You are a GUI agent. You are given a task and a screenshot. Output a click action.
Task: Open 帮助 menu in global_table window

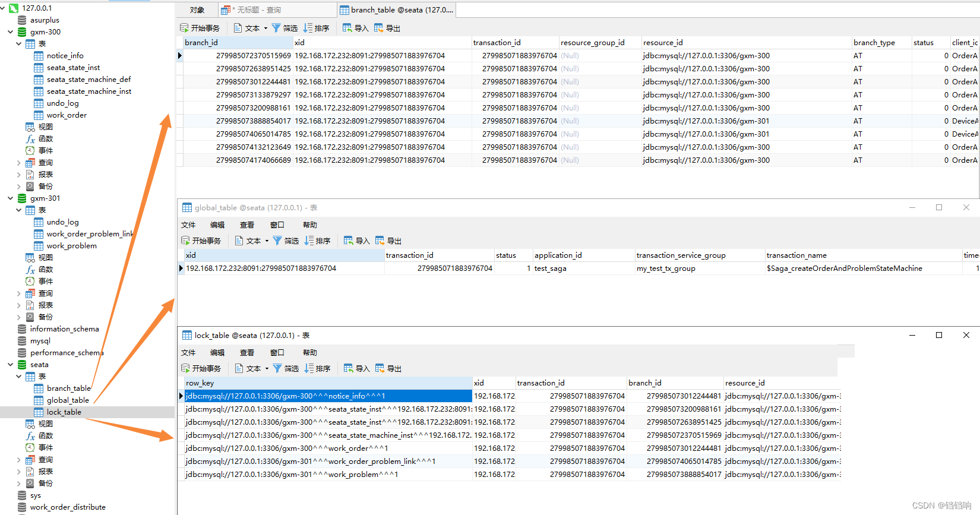pos(310,225)
